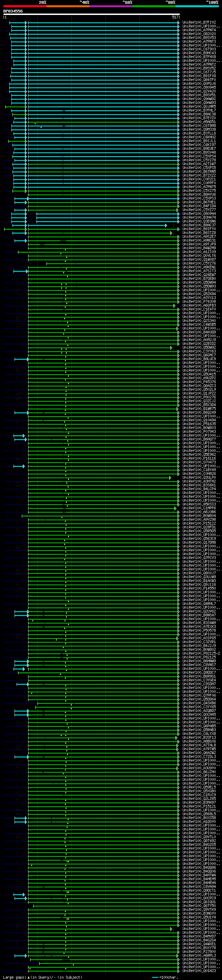
Task: Open hit UniRef100_B7FIV2
Action: pos(199,23)
